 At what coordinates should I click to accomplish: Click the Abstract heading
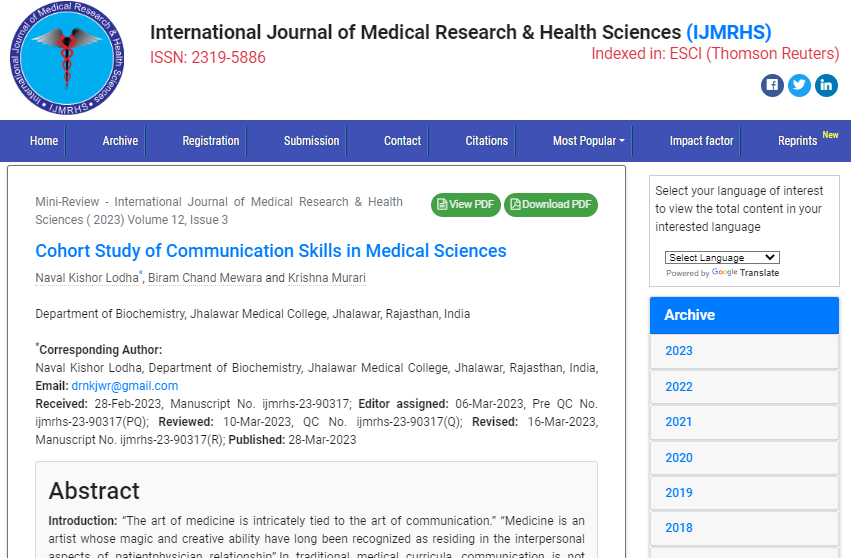[x=94, y=491]
